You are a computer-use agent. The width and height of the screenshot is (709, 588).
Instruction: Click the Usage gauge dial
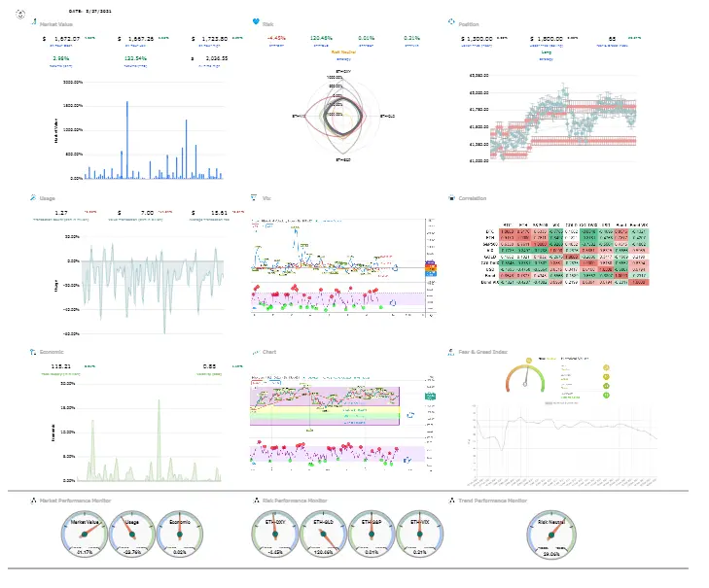click(x=132, y=535)
